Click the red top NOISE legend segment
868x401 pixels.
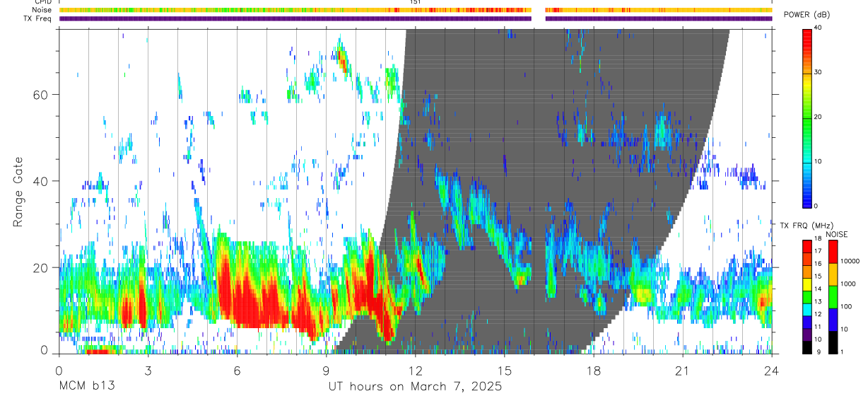[x=833, y=252]
